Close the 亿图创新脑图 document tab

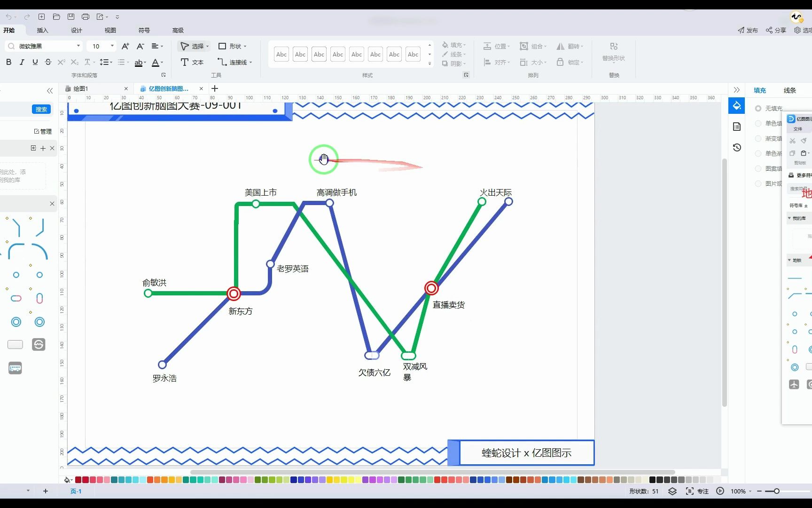click(201, 88)
